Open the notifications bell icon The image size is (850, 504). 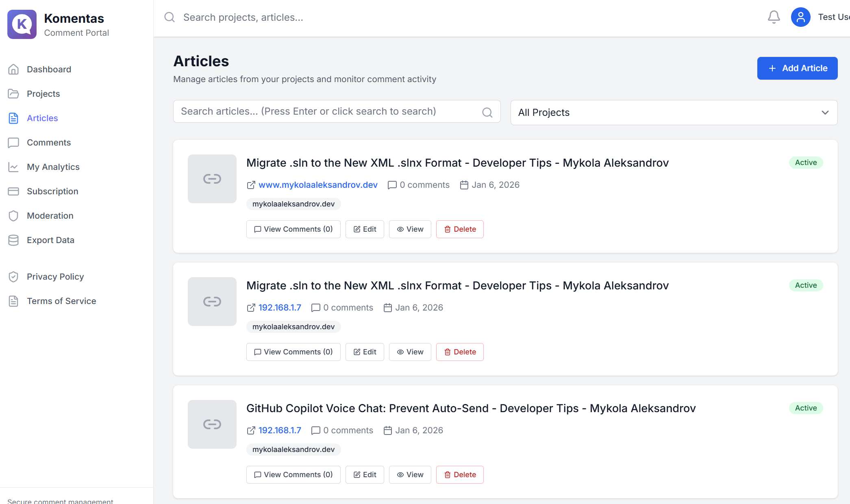[774, 17]
